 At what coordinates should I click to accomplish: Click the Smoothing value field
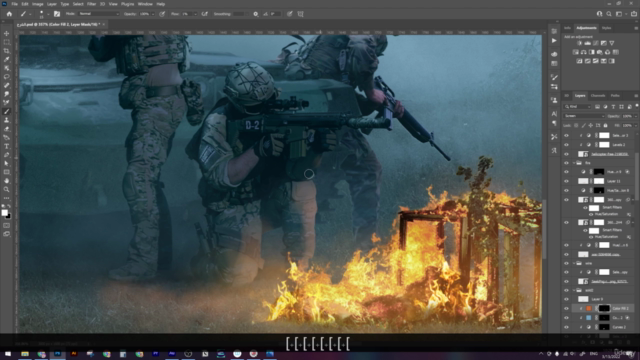240,14
